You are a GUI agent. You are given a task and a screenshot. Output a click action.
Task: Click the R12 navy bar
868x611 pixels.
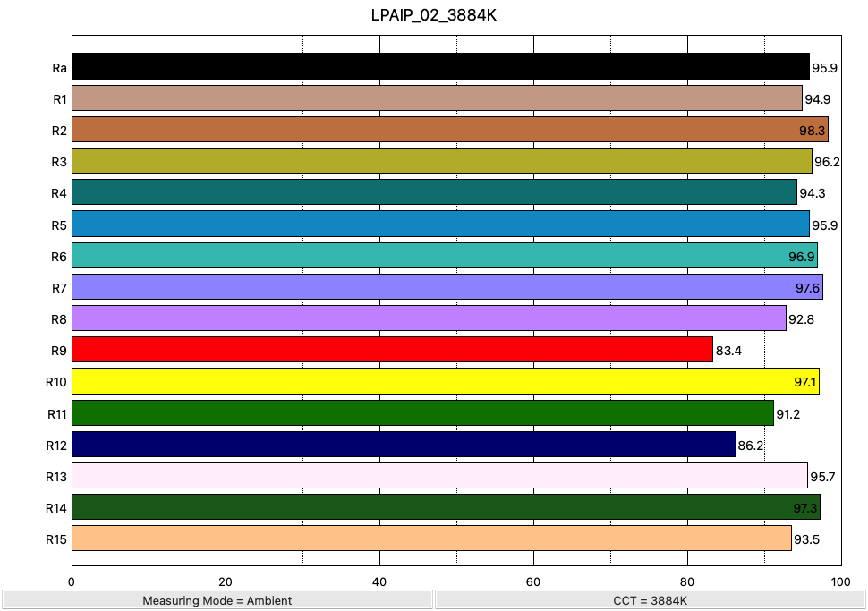click(x=404, y=445)
